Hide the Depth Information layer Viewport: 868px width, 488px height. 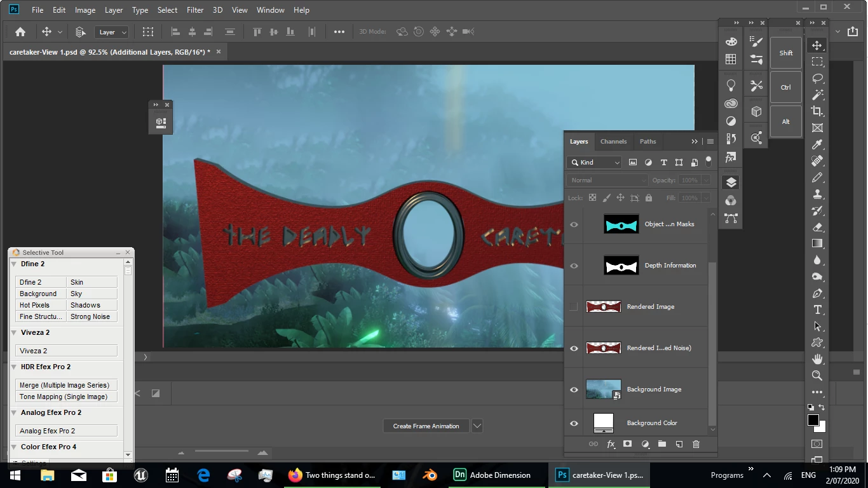click(x=574, y=266)
